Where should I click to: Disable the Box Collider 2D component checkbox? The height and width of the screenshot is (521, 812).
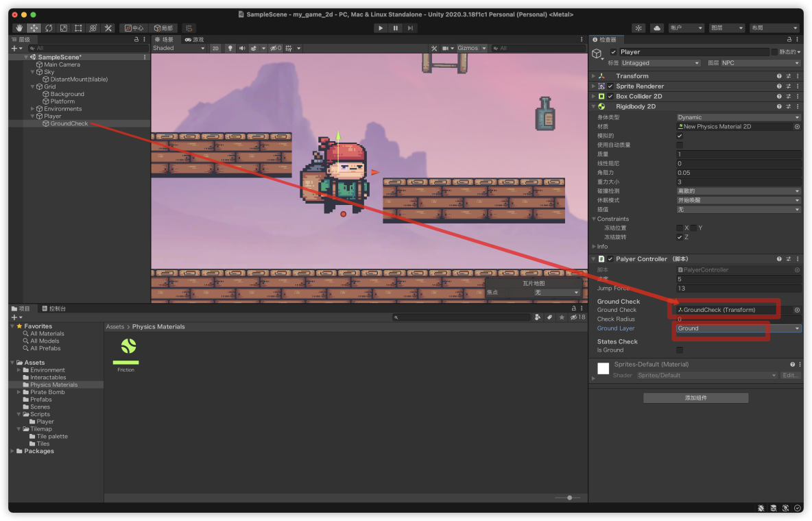tap(610, 97)
